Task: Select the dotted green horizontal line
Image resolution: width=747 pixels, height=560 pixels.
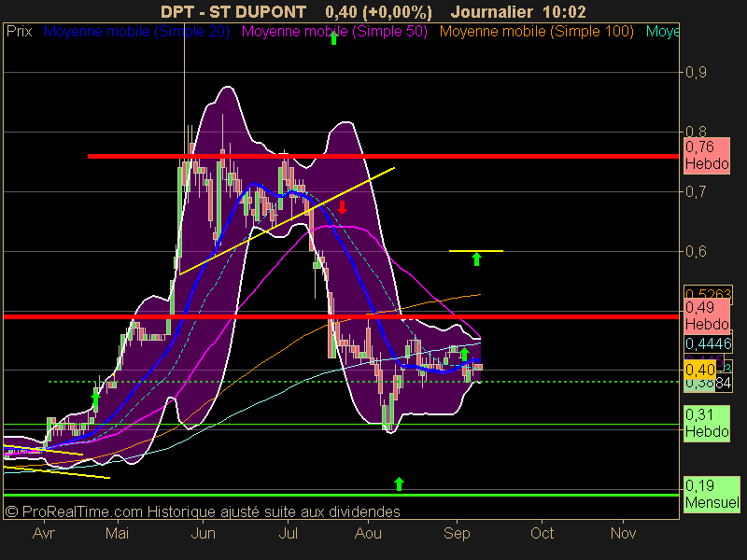Action: 363,382
